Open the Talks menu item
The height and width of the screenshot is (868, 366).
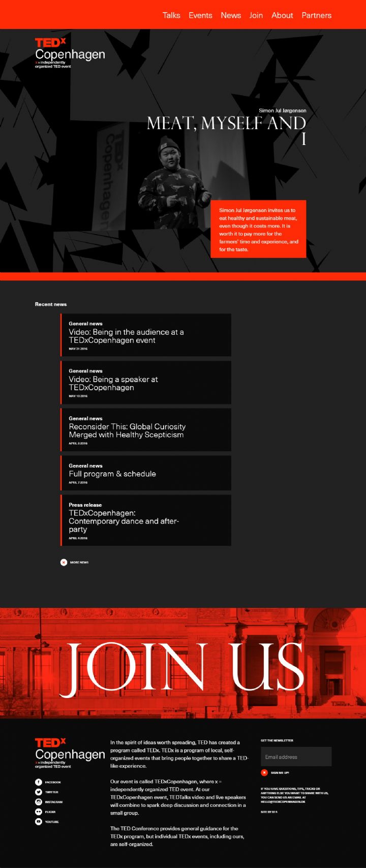click(x=171, y=15)
